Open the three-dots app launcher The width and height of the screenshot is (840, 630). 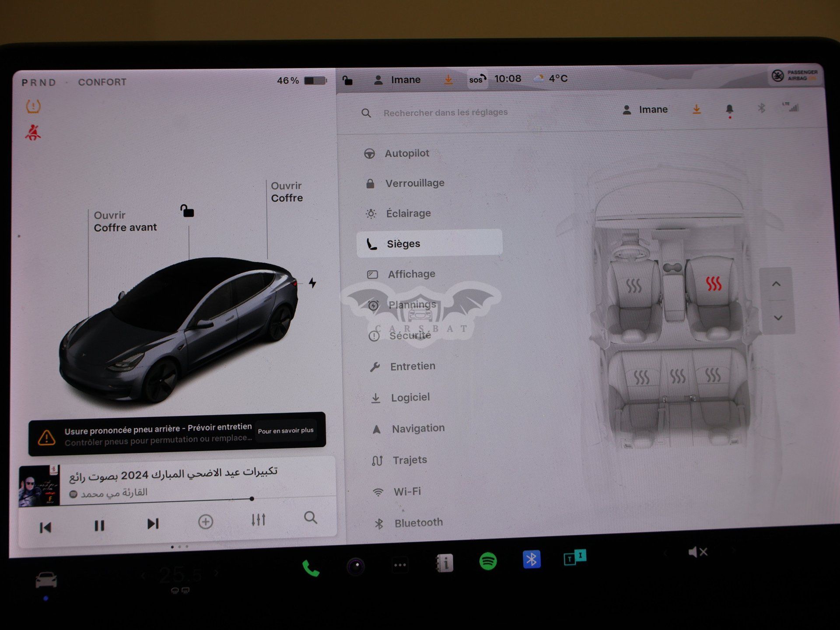(400, 565)
